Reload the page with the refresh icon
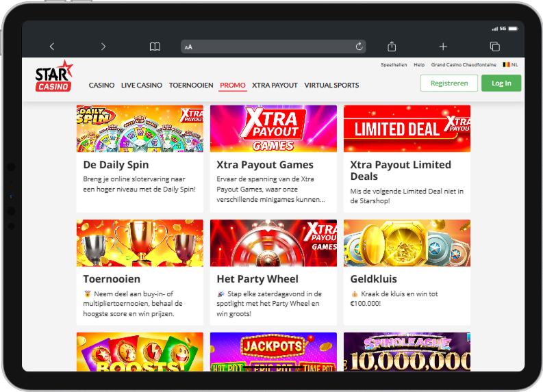The height and width of the screenshot is (392, 543). (359, 47)
